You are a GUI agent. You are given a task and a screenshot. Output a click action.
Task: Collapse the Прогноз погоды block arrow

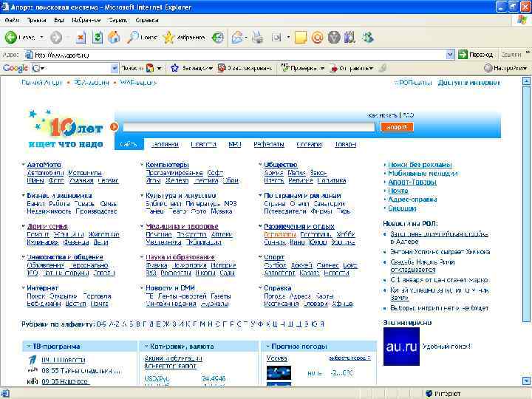tap(267, 346)
